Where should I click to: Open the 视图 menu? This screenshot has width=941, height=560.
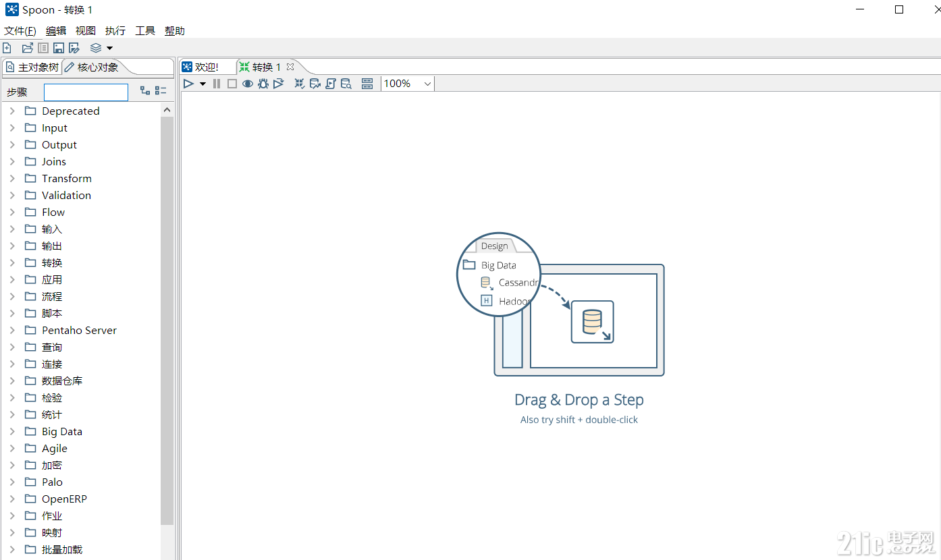pos(86,31)
